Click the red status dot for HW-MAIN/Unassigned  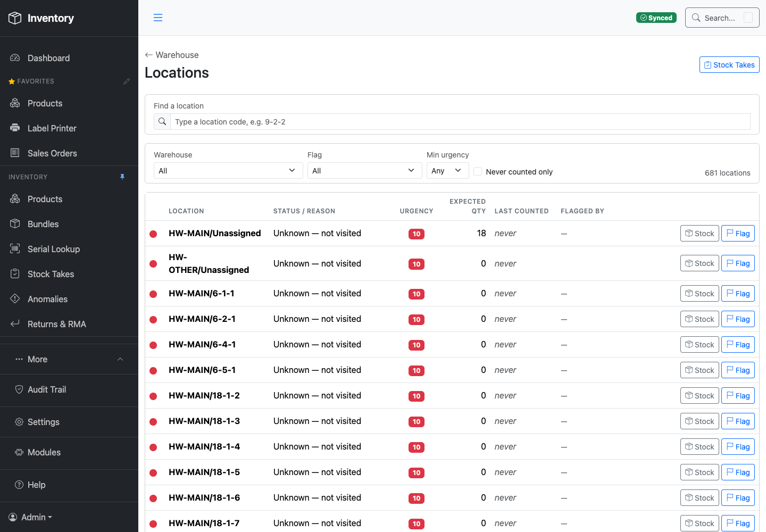(x=153, y=234)
